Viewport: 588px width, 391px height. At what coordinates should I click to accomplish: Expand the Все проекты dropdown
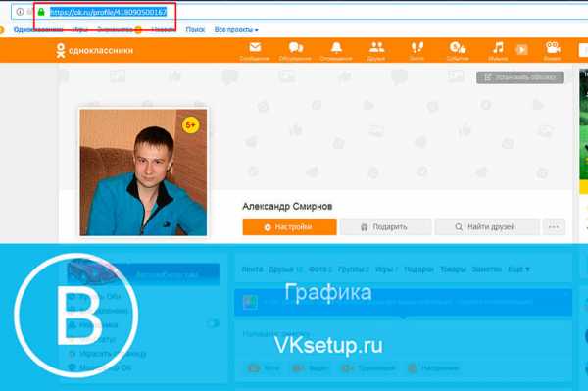236,30
